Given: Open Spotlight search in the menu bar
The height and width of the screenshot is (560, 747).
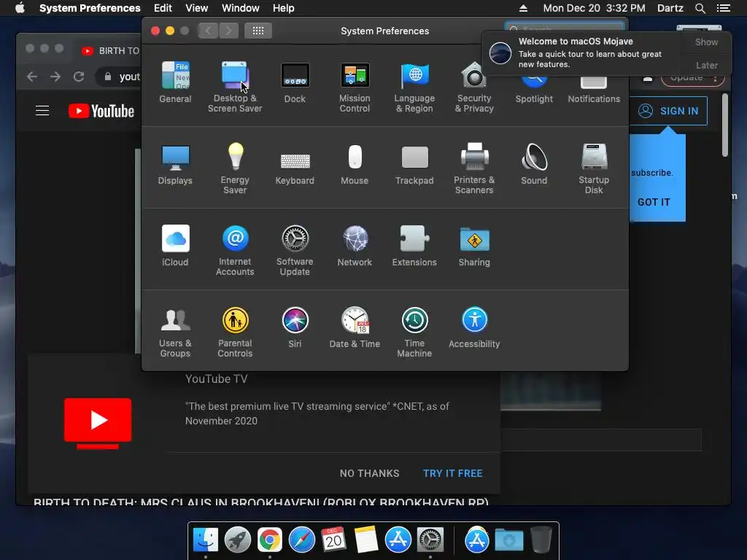Looking at the screenshot, I should [700, 8].
